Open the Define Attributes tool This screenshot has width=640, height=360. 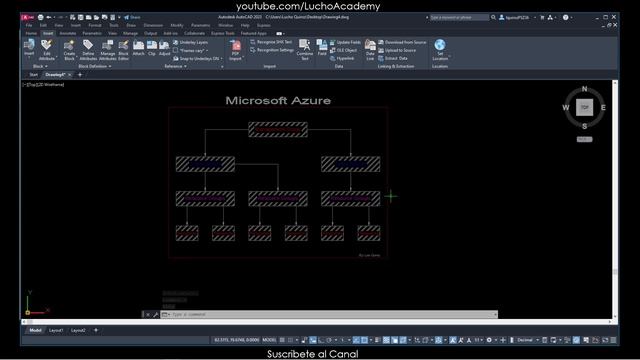(x=88, y=50)
